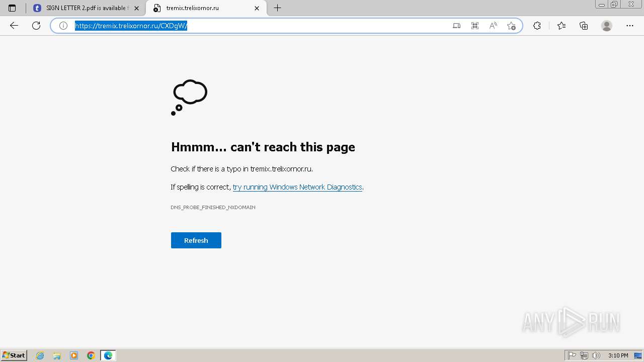This screenshot has height=362, width=644.
Task: Click the show desktop tray icon
Action: click(x=638, y=355)
